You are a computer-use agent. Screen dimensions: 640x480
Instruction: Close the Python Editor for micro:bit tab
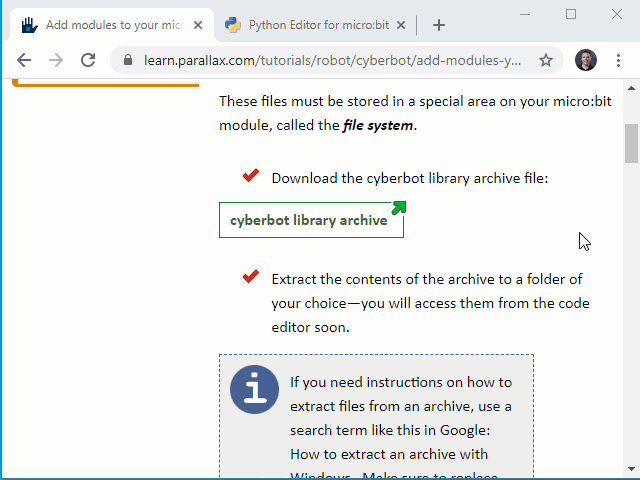pyautogui.click(x=401, y=25)
